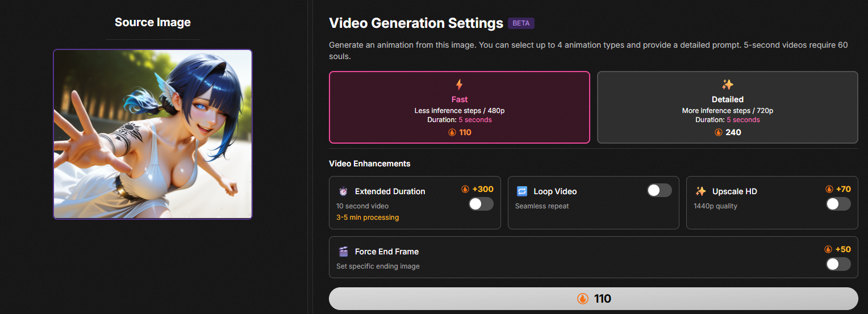This screenshot has height=314, width=868.
Task: Click the '10 second video' text
Action: [362, 206]
